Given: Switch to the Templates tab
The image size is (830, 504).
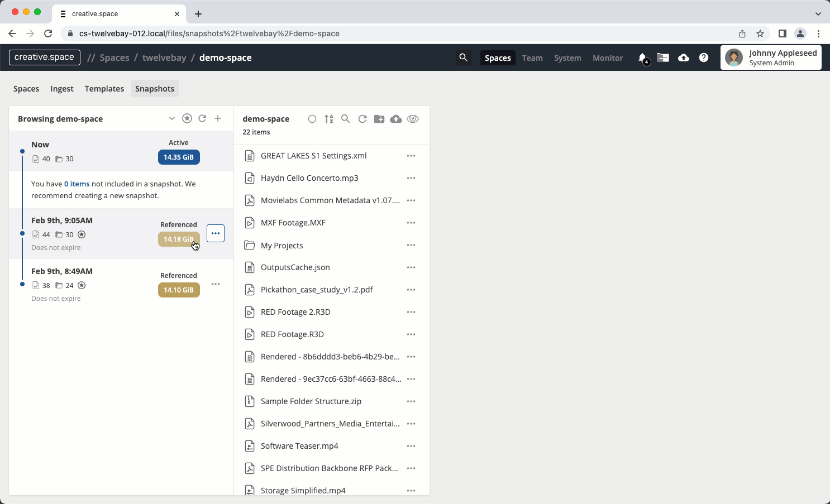Looking at the screenshot, I should click(x=104, y=89).
